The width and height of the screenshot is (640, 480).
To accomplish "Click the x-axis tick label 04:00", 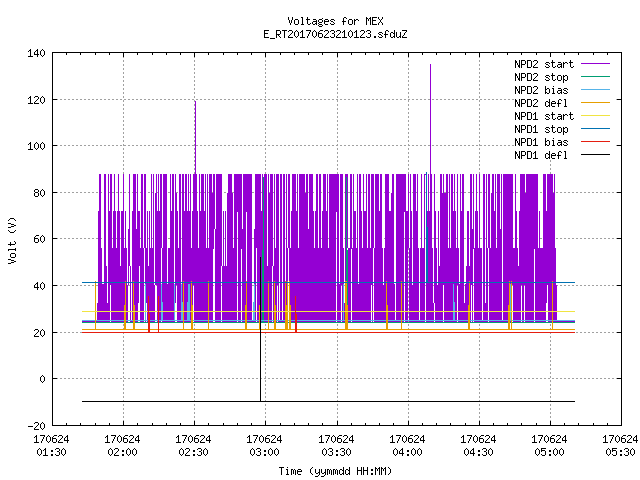I will point(407,452).
